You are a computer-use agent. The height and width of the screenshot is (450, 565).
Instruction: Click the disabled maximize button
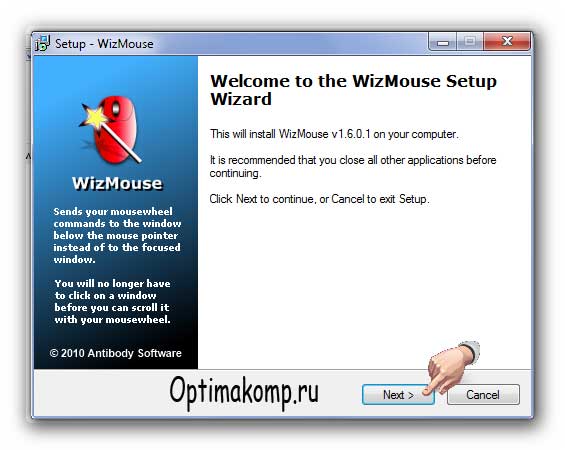click(470, 41)
